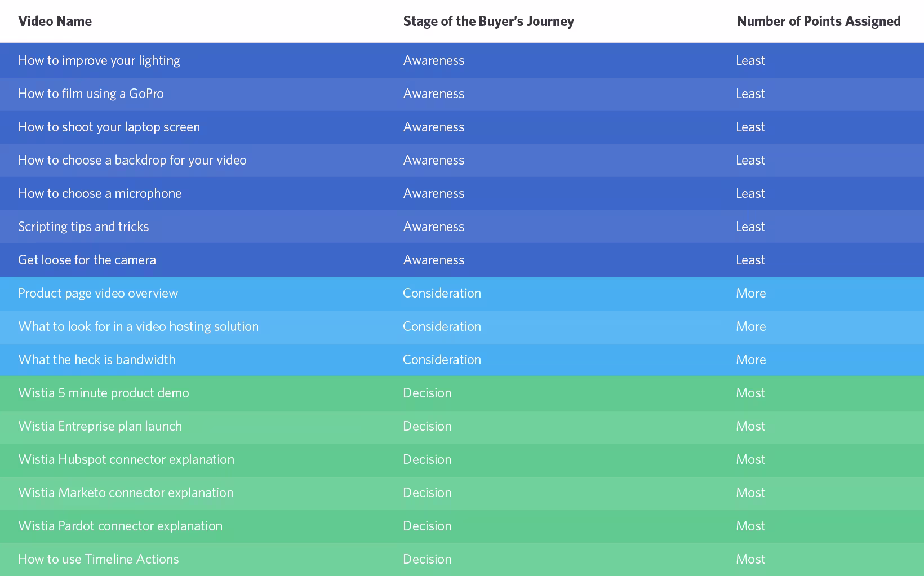924x576 pixels.
Task: Select "Most" in the Marketo connector row
Action: (x=750, y=493)
